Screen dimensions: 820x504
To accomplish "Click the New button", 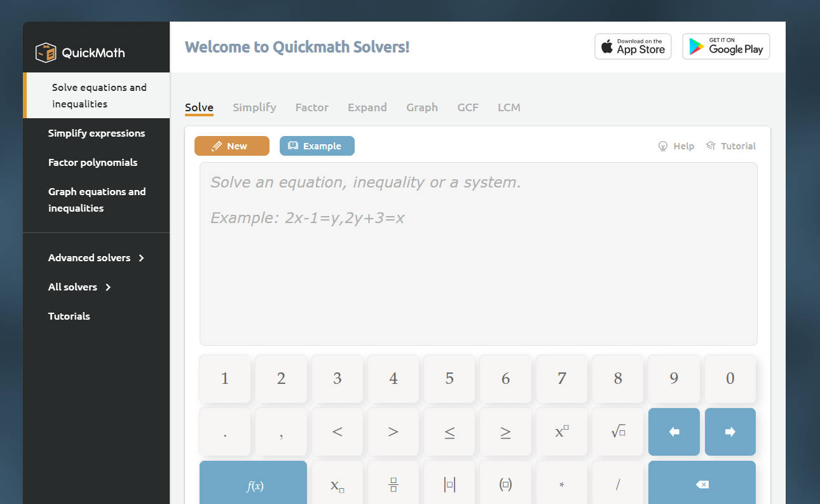I will coord(232,146).
